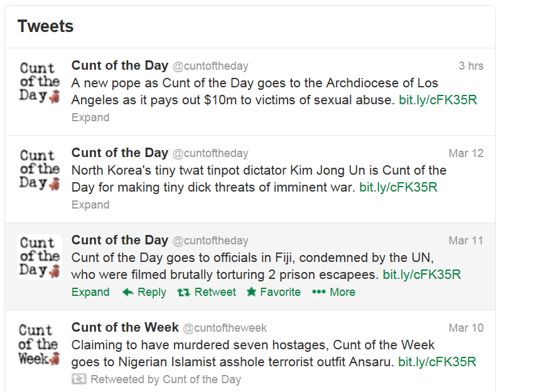This screenshot has height=392, width=545.
Task: Click the Mar 12 timestamp
Action: point(466,153)
